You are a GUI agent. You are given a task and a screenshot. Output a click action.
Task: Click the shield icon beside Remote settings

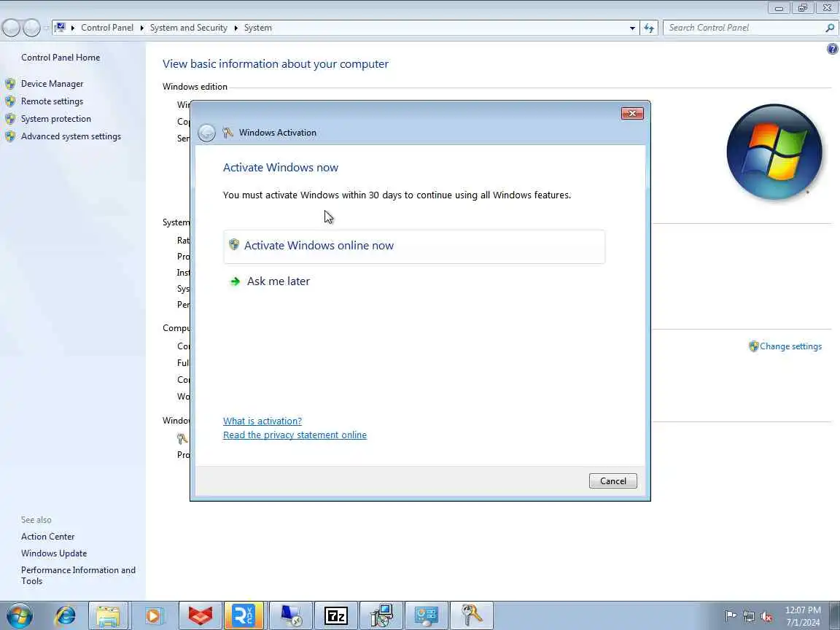pyautogui.click(x=10, y=101)
